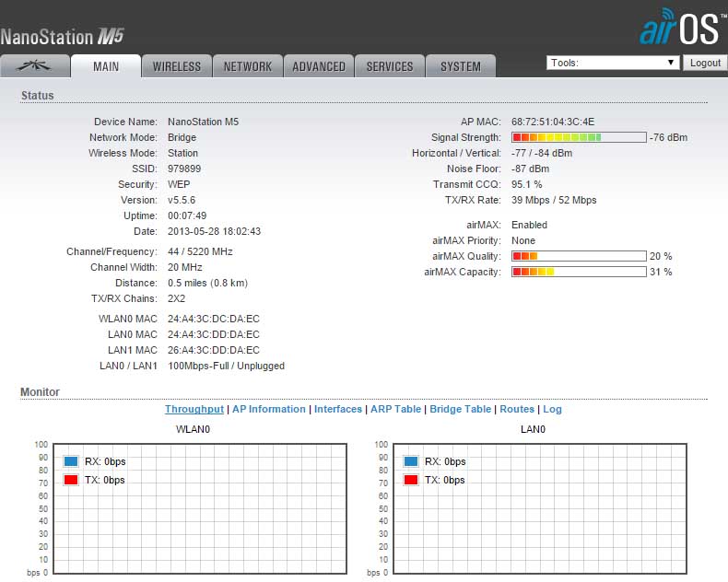This screenshot has height=582, width=728.
Task: Click the SSID value 979899
Action: 184,169
